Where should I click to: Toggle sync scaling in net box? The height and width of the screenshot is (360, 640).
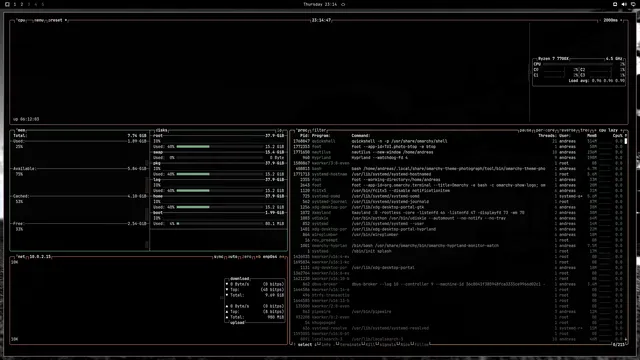pos(219,257)
